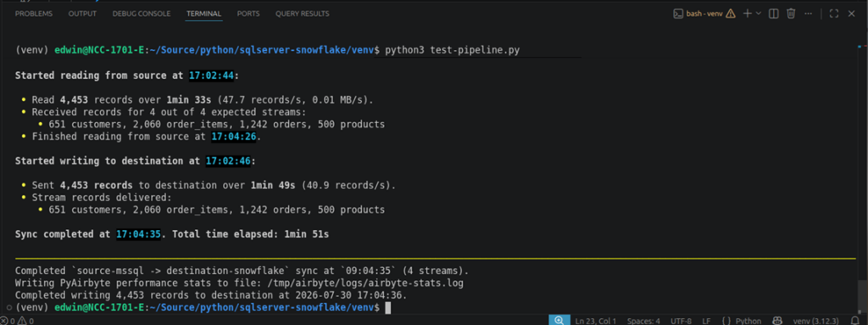Viewport: 868px width, 325px height.
Task: Maximize the panel size
Action: tap(834, 14)
